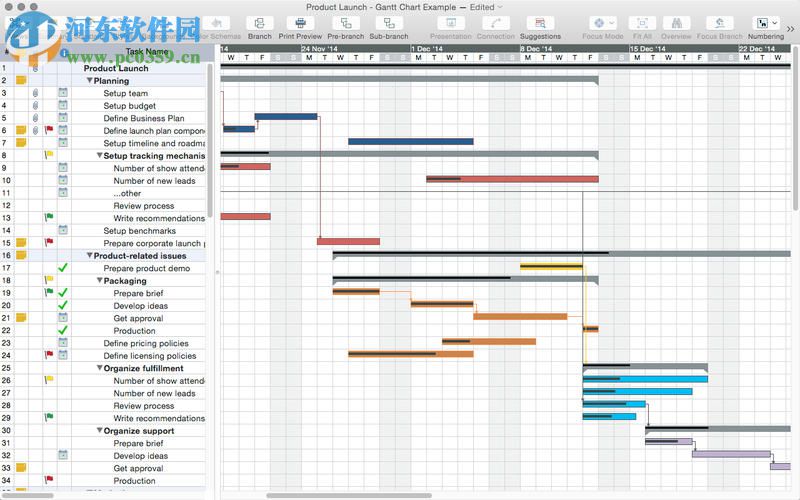Viewport: 800px width, 500px height.
Task: Click the Pre-branch toolbar icon
Action: (x=345, y=23)
